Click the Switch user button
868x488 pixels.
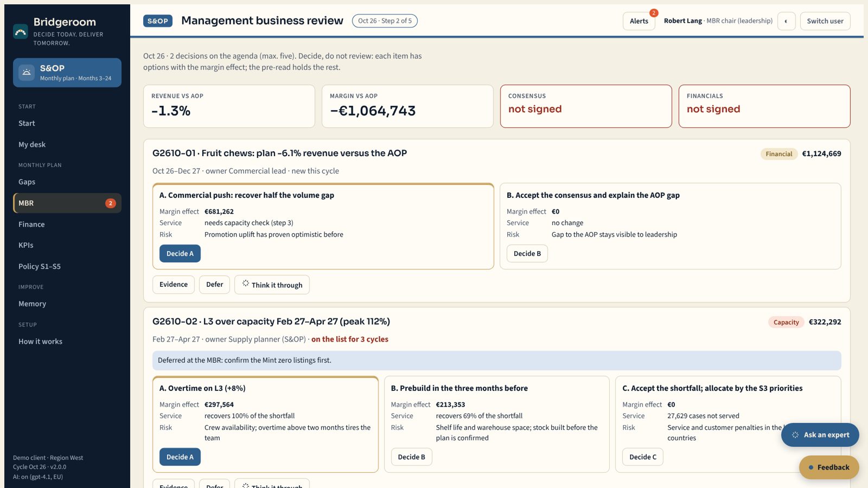[825, 21]
